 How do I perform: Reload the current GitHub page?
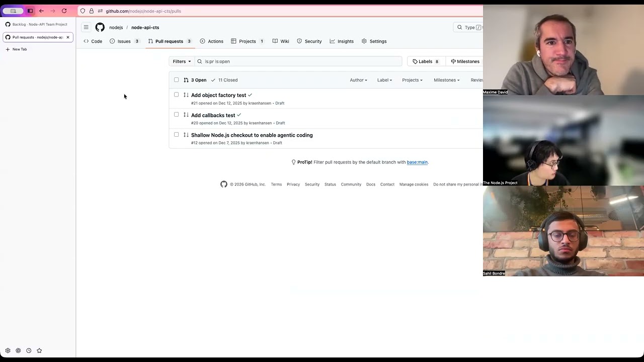pyautogui.click(x=64, y=11)
